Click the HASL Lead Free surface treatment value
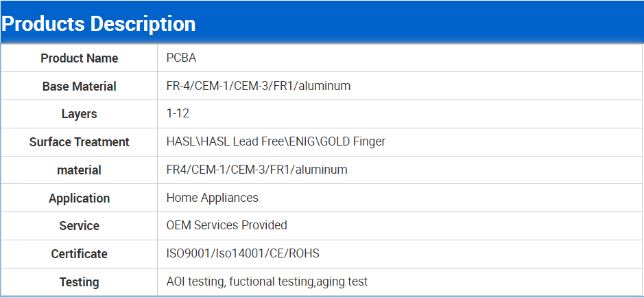This screenshot has height=298, width=644. (276, 142)
